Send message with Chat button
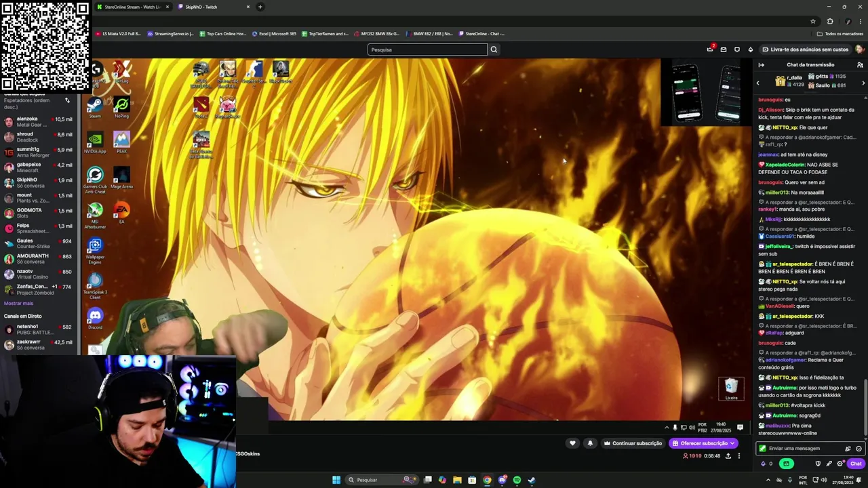This screenshot has width=868, height=488. tap(856, 464)
